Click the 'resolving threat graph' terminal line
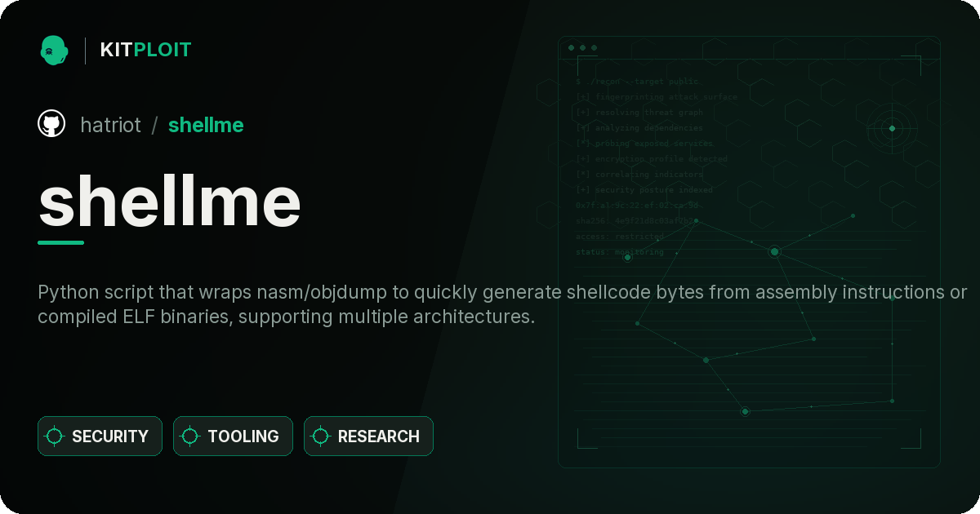980x514 pixels. coord(639,113)
